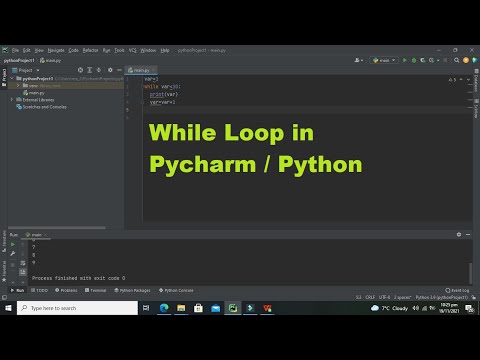Click the Python interpreter status bar widget
Screen dimensions: 480x360
coord(442,297)
